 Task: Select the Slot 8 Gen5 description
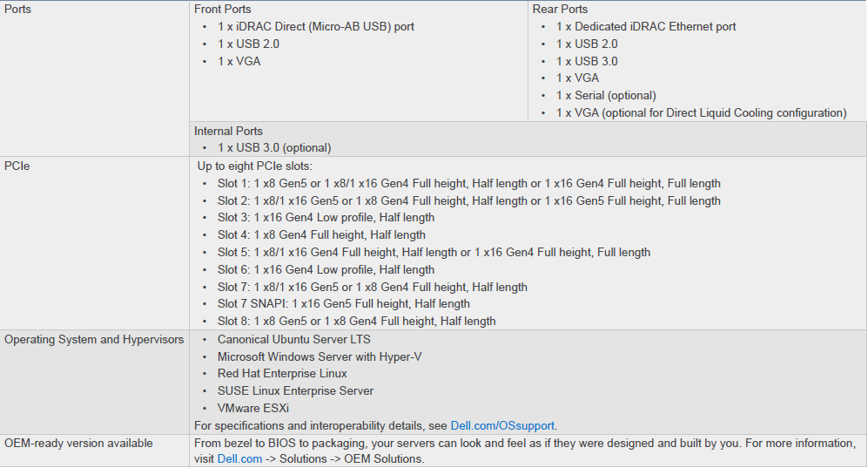click(356, 321)
